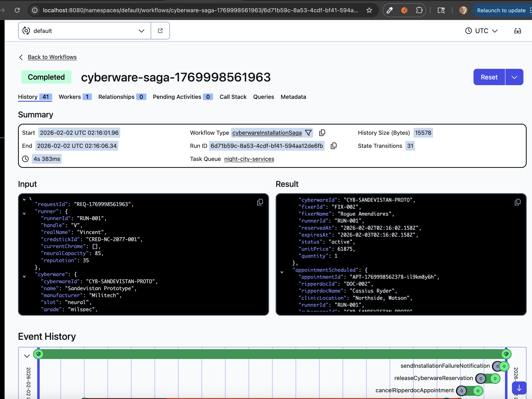Viewport: 532px width, 399px height.
Task: Collapse the Event History timeline row
Action: click(27, 356)
